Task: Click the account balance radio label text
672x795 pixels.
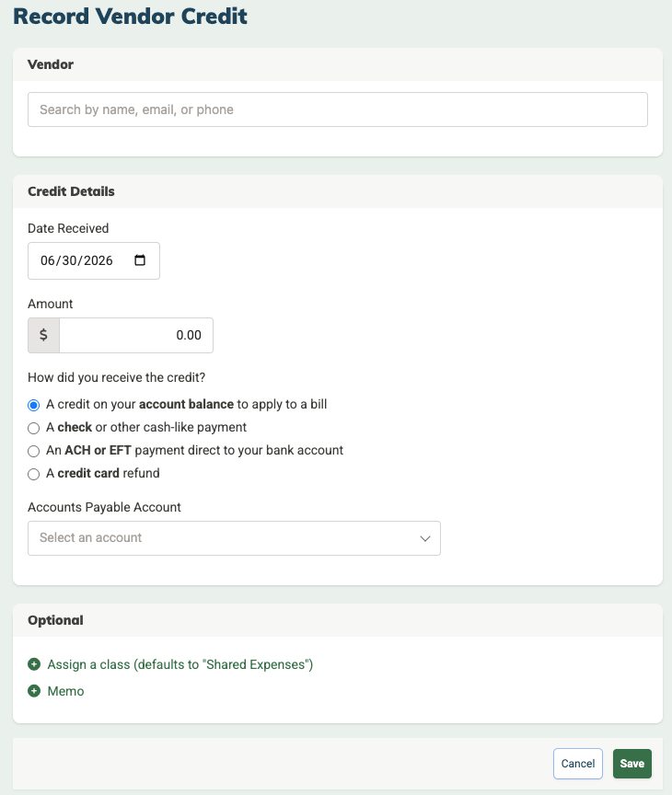Action: (x=186, y=404)
